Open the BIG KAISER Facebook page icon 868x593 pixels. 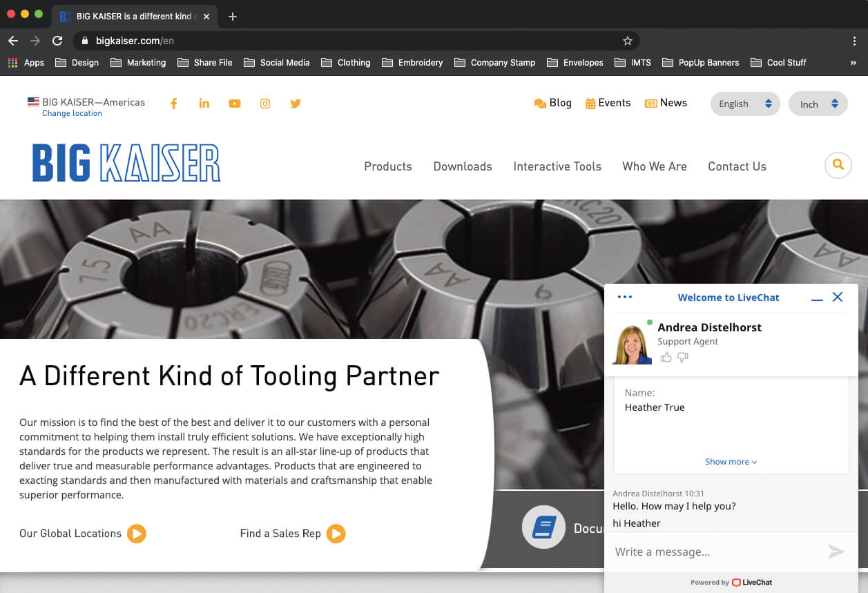tap(174, 104)
